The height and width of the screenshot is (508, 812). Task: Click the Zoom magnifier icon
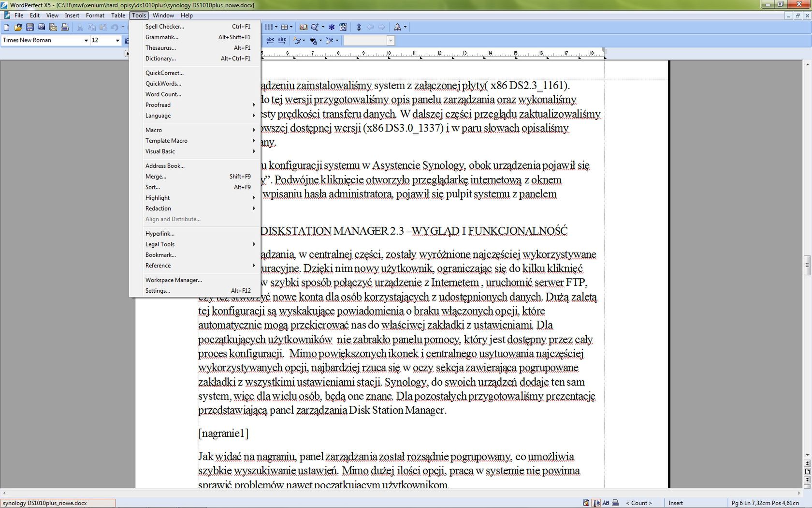click(x=315, y=27)
